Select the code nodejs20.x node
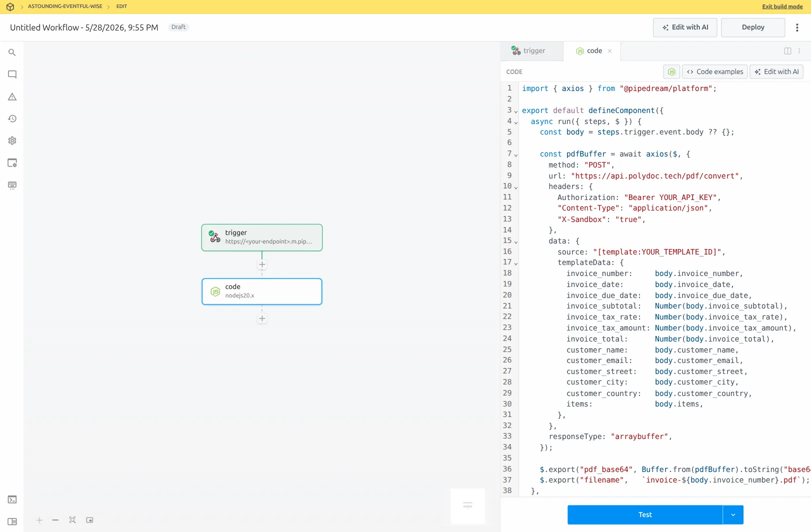This screenshot has height=532, width=811. point(262,291)
